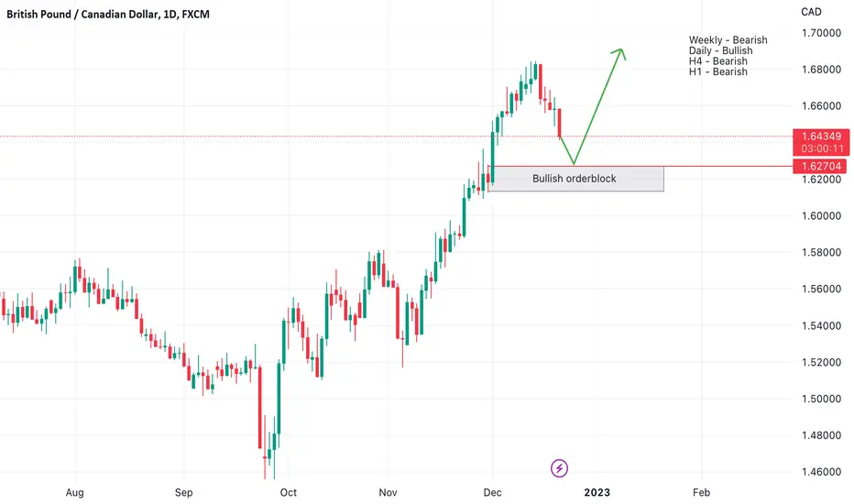Click the purple lightning bolt event icon
Image resolution: width=854 pixels, height=504 pixels.
coord(559,468)
